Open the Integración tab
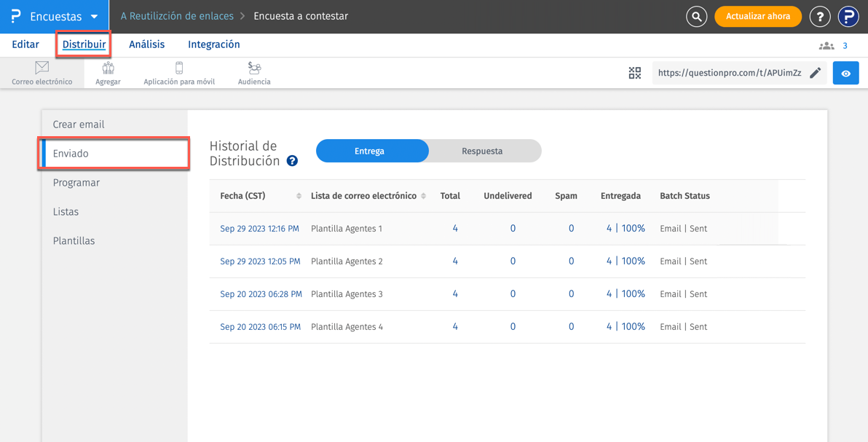The width and height of the screenshot is (868, 442). (x=213, y=44)
